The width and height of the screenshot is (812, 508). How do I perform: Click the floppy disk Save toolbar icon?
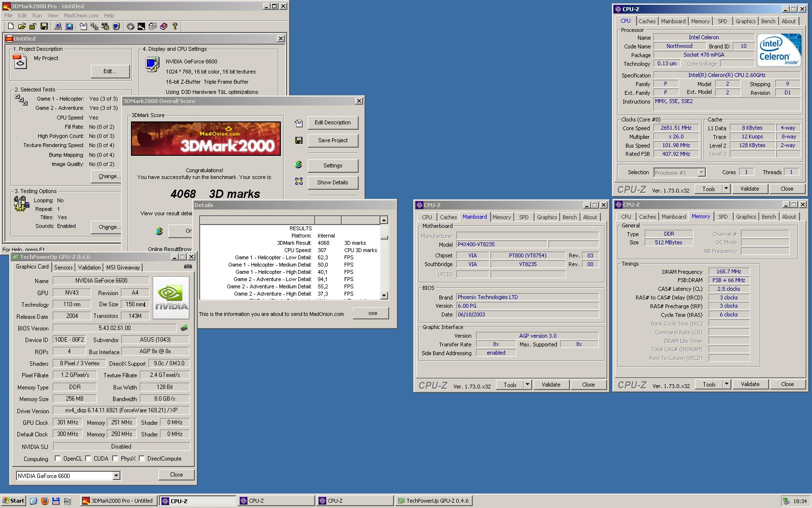[x=44, y=27]
